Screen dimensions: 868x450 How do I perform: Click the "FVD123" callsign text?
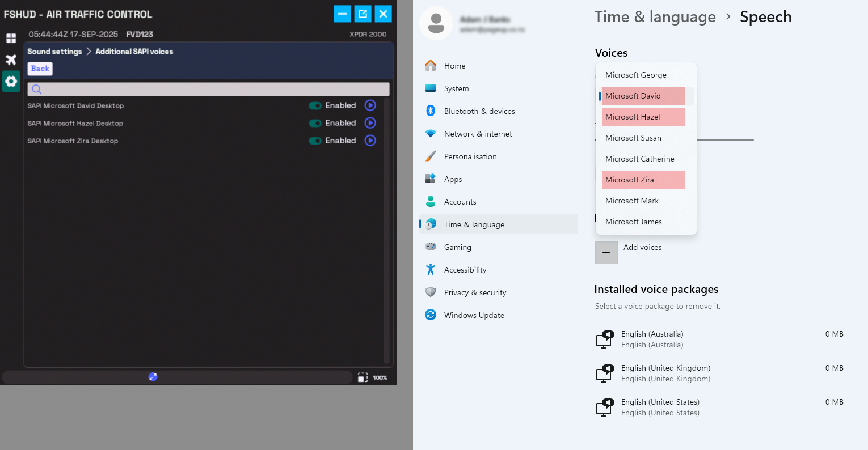[x=140, y=35]
